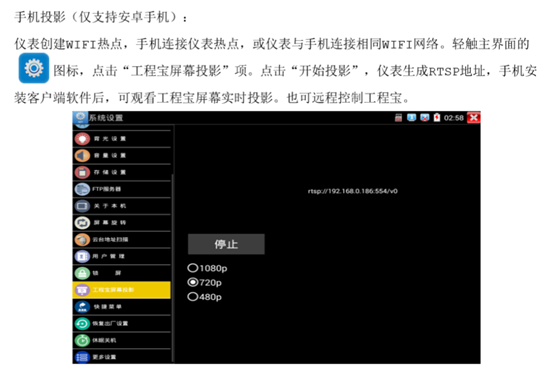This screenshot has width=547, height=372.
Task: Click the 停止 stop projection button
Action: click(x=226, y=244)
